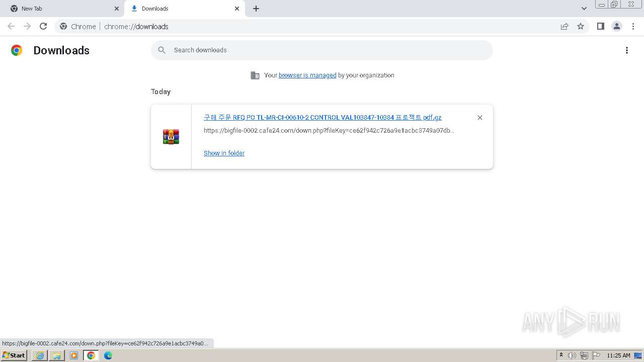
Task: Close the Downloads tab
Action: tap(237, 9)
